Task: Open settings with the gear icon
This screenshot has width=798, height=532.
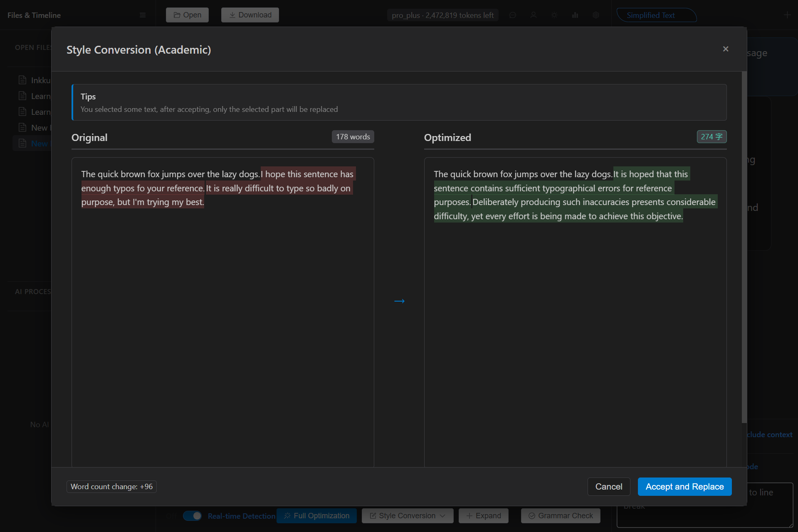Action: pos(595,15)
